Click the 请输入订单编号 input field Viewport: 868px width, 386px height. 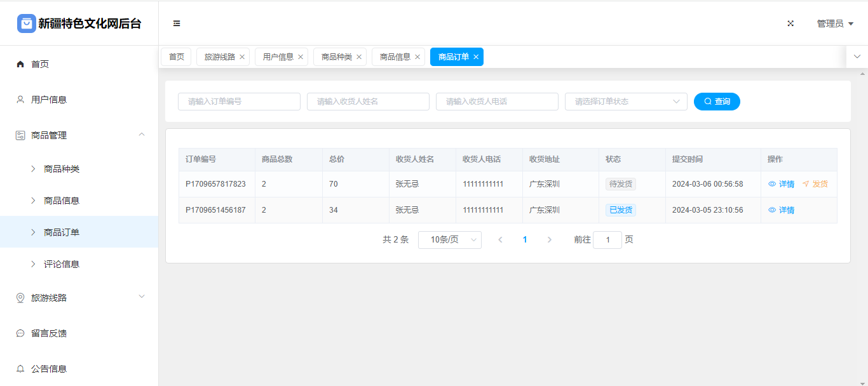click(239, 102)
